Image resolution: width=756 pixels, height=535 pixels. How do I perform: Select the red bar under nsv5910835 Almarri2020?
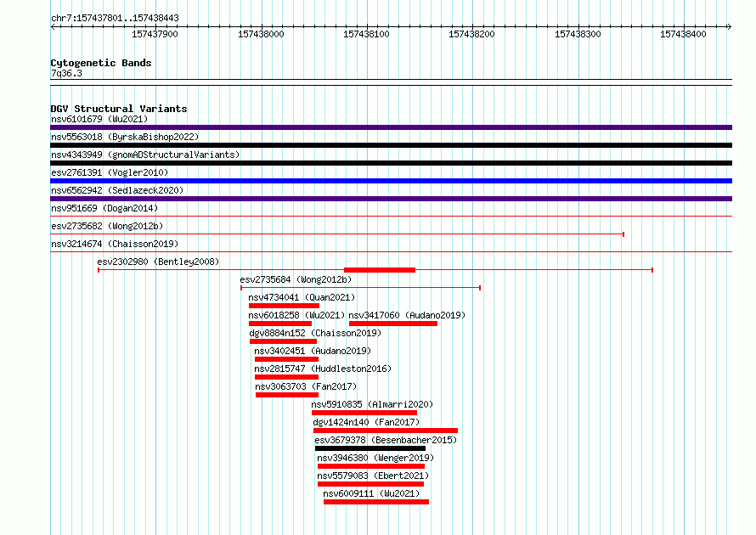tap(364, 413)
